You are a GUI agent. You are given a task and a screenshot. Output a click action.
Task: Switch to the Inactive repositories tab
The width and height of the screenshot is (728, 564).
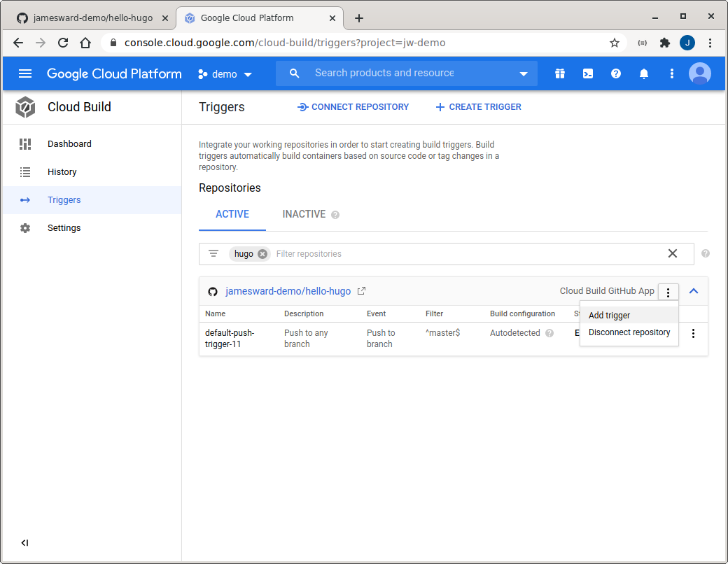click(304, 214)
